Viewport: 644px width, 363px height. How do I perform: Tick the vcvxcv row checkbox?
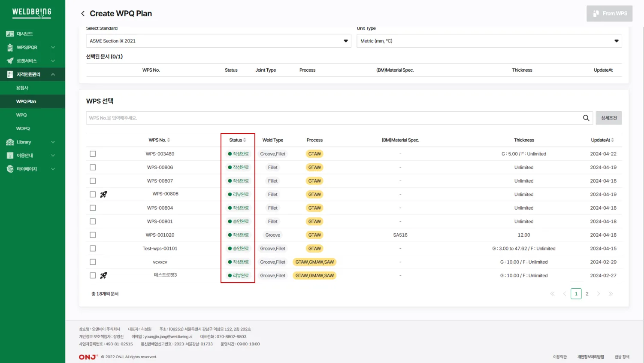pos(93,262)
